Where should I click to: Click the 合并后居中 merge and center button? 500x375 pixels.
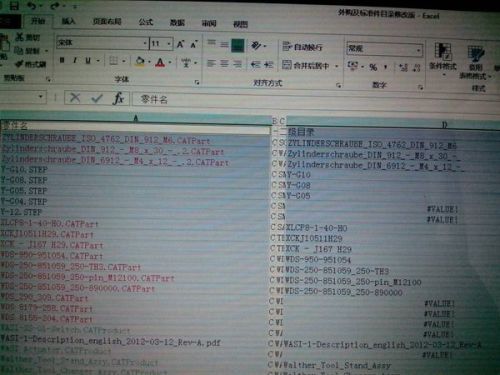click(x=306, y=66)
